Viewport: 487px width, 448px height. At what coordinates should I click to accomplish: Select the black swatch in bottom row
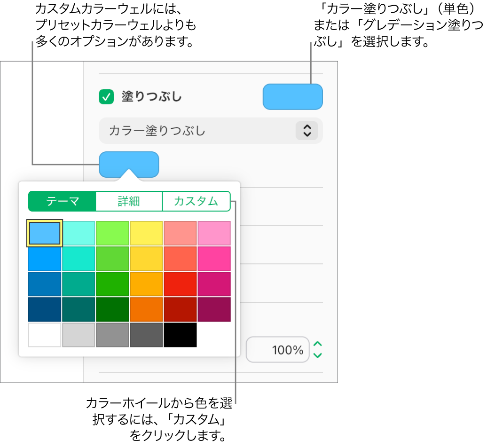180,334
